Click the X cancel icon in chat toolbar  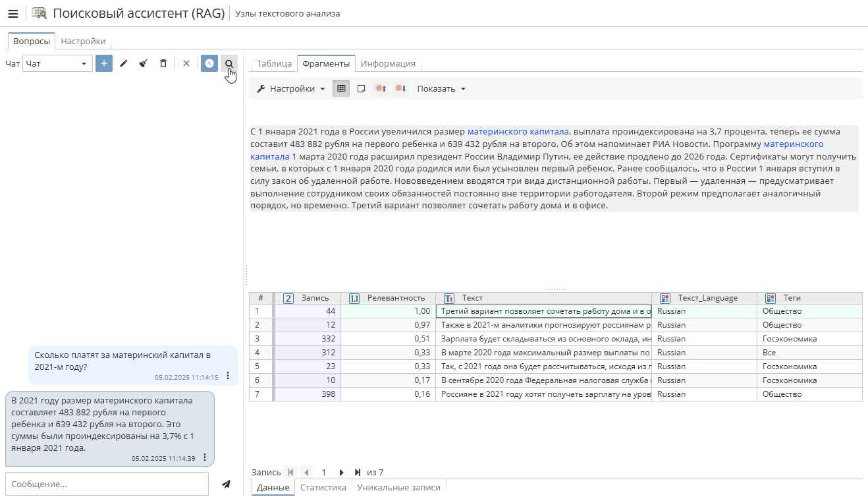coord(186,63)
